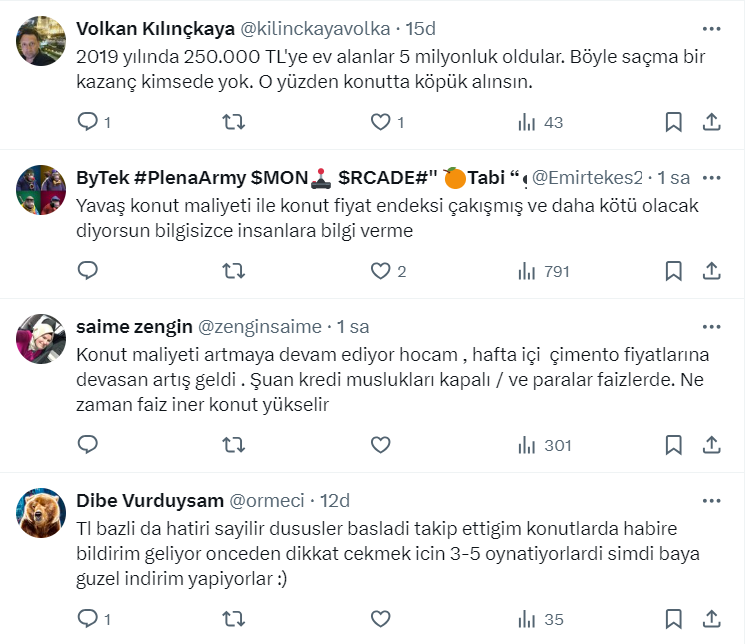Reply to Volkan Kılınçkaya's tweet
Viewport: 748px width, 644px height.
coord(88,123)
